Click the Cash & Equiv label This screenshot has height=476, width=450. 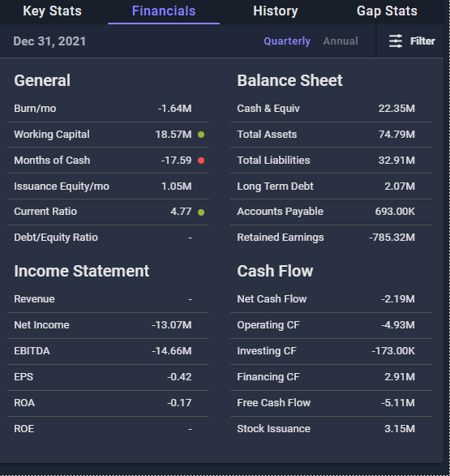click(x=268, y=109)
